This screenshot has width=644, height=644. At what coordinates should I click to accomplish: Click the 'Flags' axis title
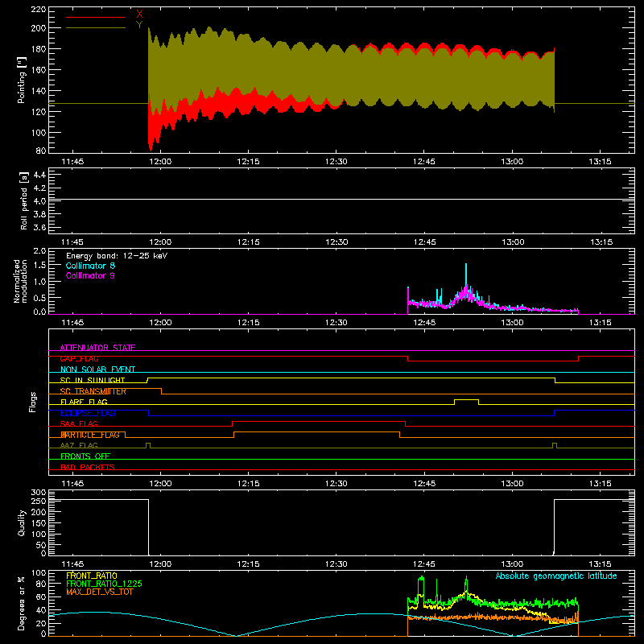tap(33, 402)
